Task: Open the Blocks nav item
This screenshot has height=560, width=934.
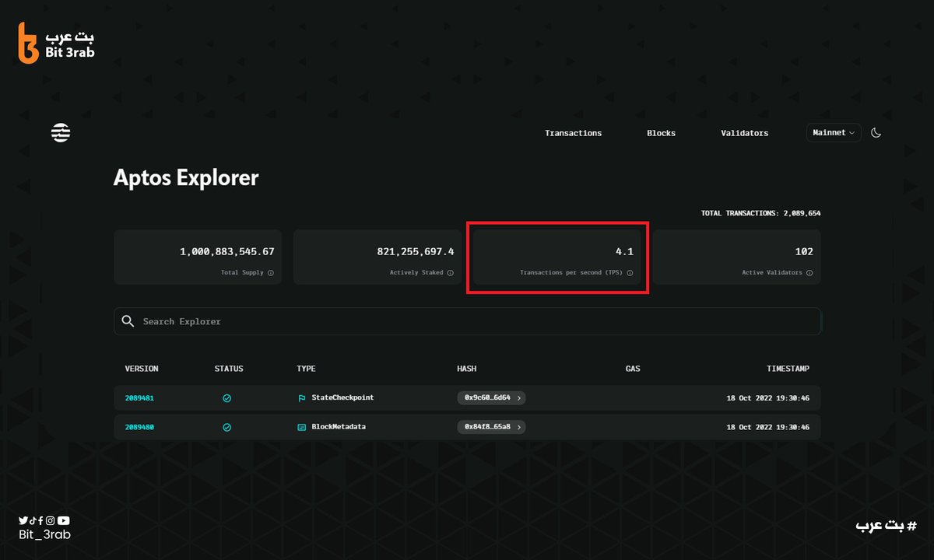Action: tap(661, 133)
